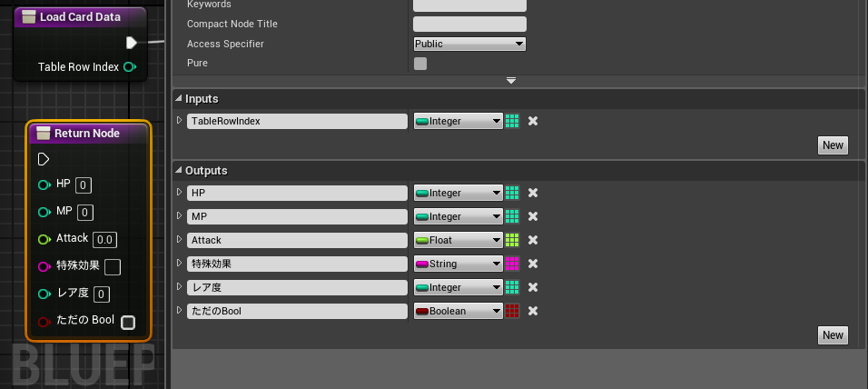Remove the Attack output parameter
The height and width of the screenshot is (389, 868).
click(x=533, y=240)
